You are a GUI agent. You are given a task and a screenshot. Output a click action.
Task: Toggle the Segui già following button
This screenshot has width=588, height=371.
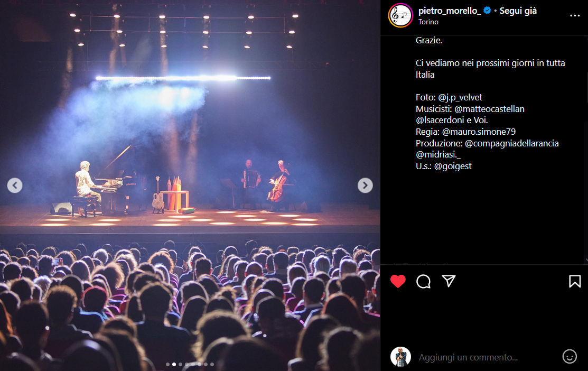pos(518,11)
